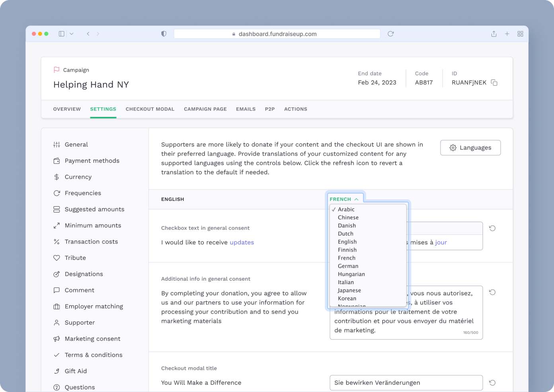
Task: Copy the campaign ID RUANFjNEK
Action: coord(494,82)
